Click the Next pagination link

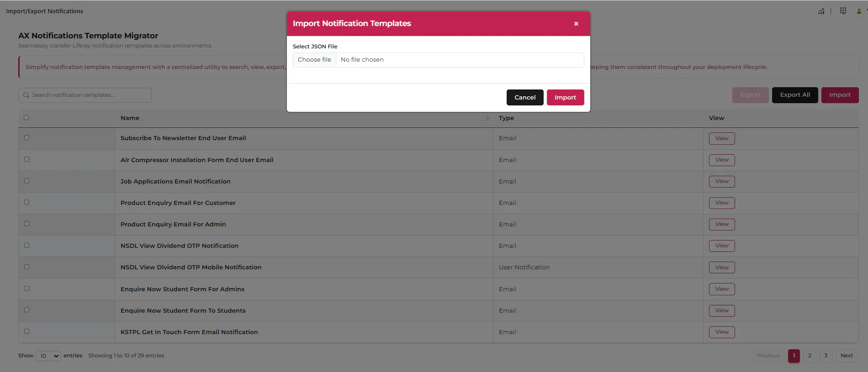847,356
